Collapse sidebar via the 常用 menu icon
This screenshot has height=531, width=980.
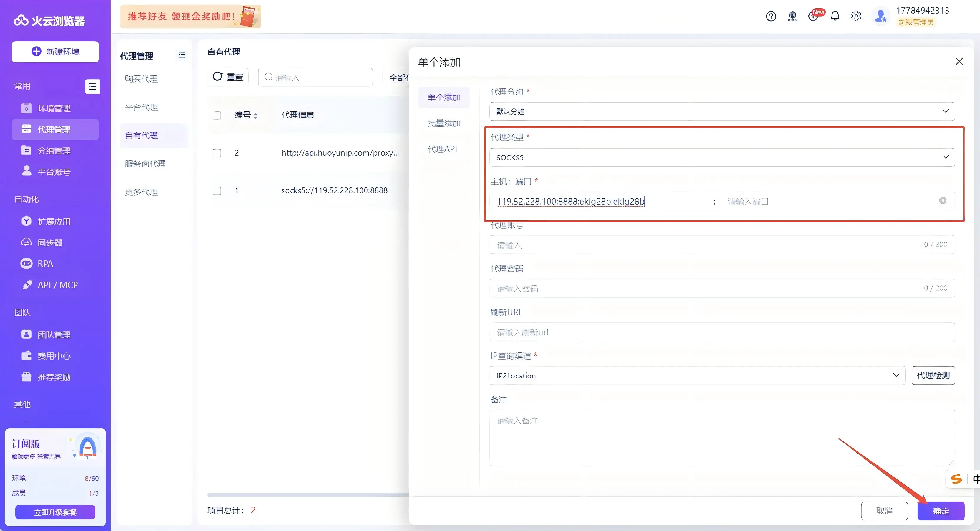coord(92,86)
